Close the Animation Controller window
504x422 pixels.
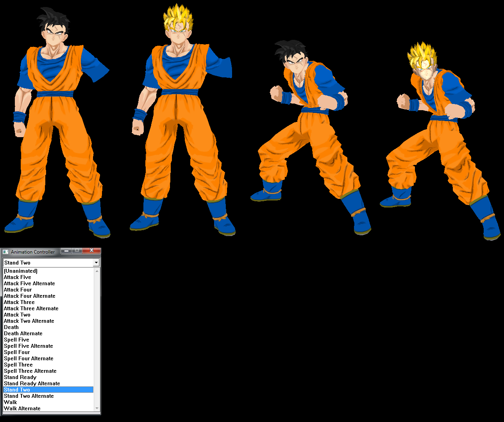click(92, 251)
